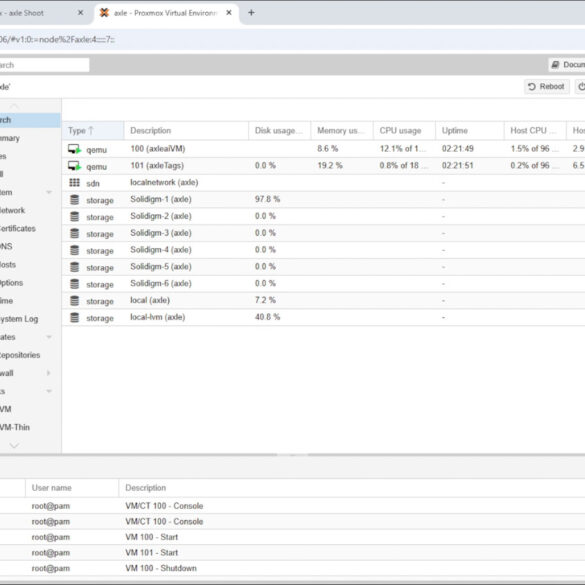The height and width of the screenshot is (585, 585).
Task: Open the Summary side menu item
Action: pyautogui.click(x=30, y=138)
